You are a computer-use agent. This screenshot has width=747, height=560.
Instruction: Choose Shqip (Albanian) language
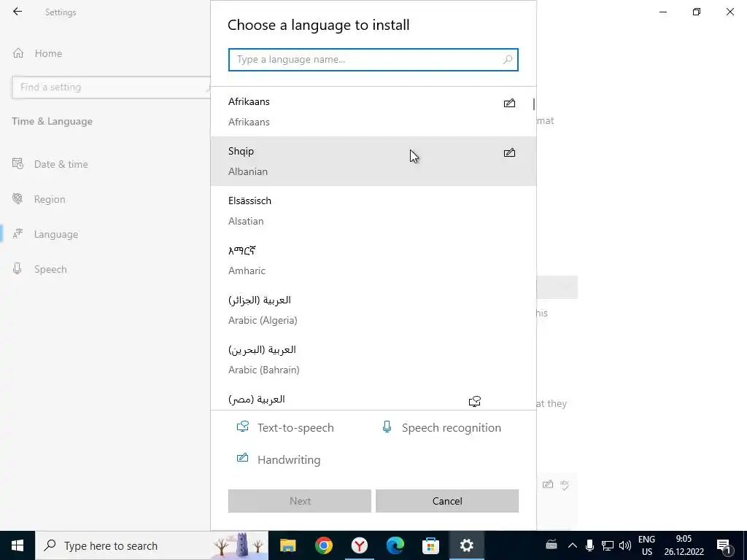(373, 161)
